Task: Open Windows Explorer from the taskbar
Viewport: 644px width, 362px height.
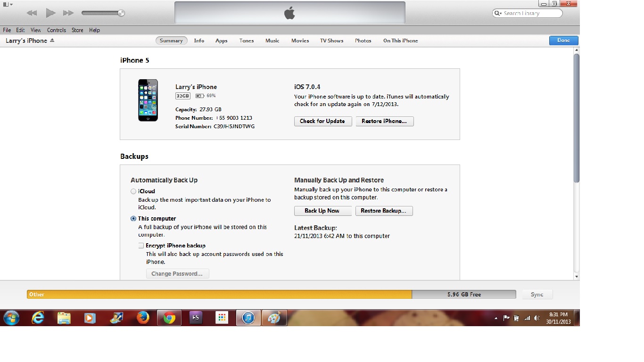Action: click(64, 318)
